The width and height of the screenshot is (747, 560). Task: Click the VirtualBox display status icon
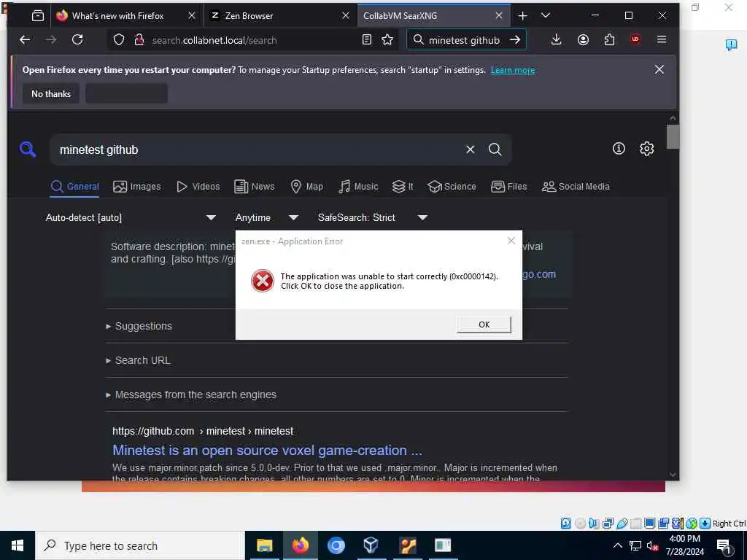(649, 524)
